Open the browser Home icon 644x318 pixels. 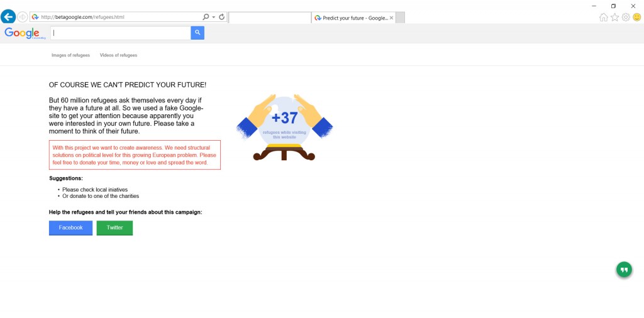pos(603,17)
